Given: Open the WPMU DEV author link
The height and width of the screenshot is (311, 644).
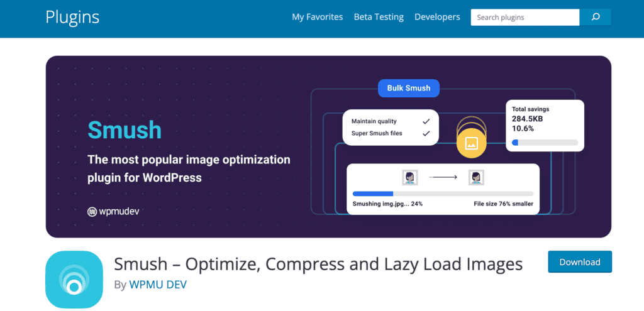Looking at the screenshot, I should point(158,285).
